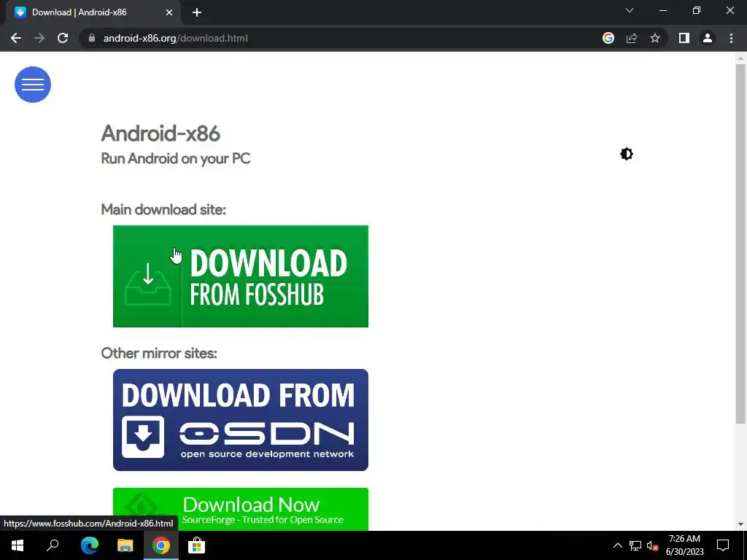Screen dimensions: 747x560
Task: Open Microsoft Store from taskbar
Action: tap(196, 545)
